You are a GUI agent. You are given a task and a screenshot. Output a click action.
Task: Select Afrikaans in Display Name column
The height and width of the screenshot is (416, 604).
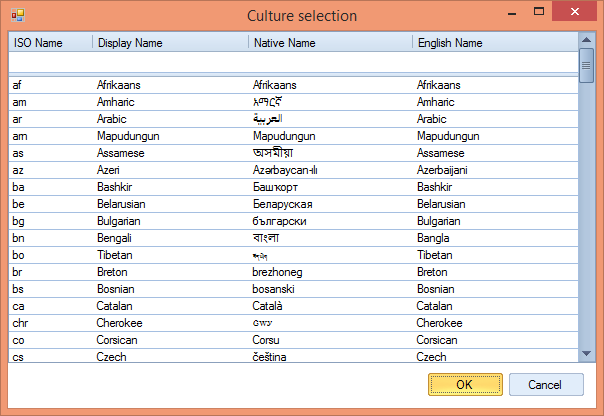(x=119, y=85)
